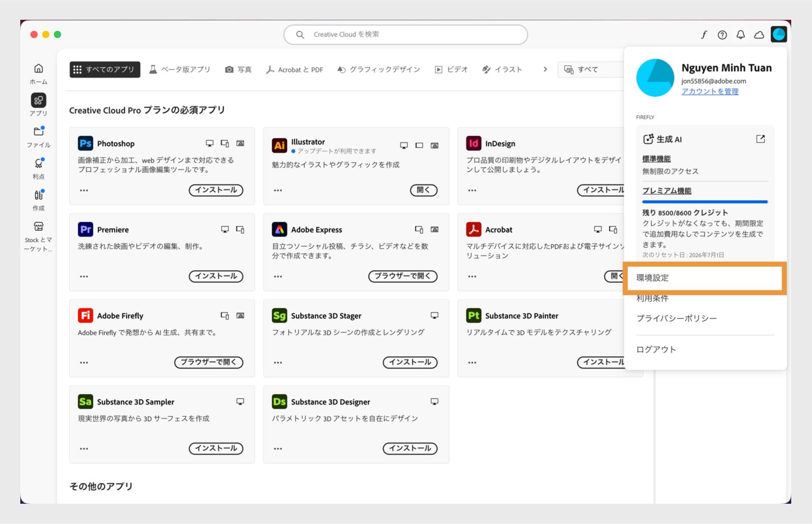Open Illustrator with 開く button
The height and width of the screenshot is (524, 812).
(x=423, y=190)
